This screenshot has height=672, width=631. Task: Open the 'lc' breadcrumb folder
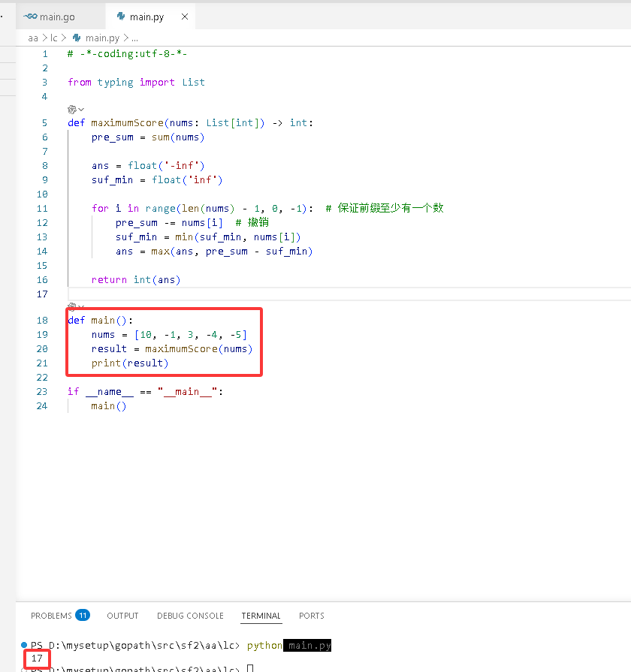click(x=53, y=38)
